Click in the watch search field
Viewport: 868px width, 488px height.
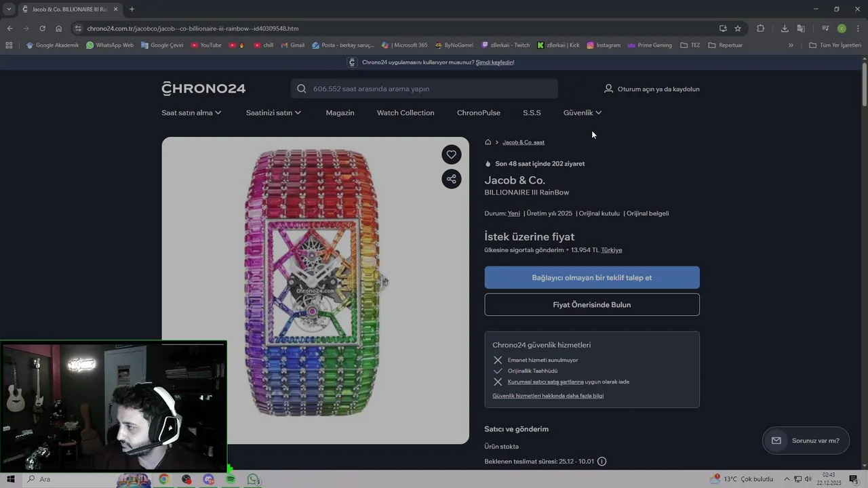pos(425,89)
